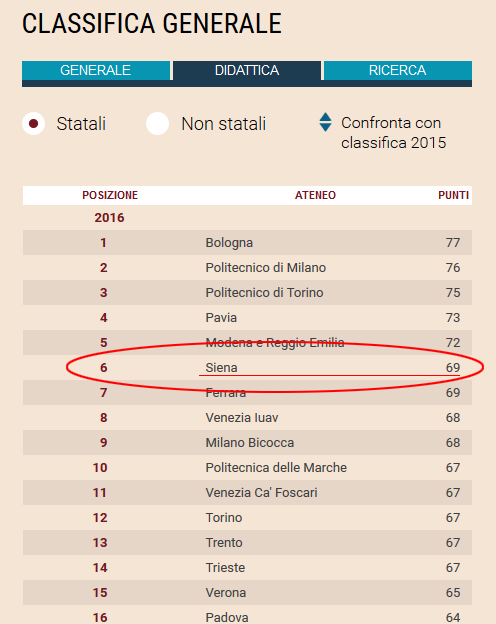
Task: Select the Venezia Ca' Foscari row
Action: click(247, 493)
